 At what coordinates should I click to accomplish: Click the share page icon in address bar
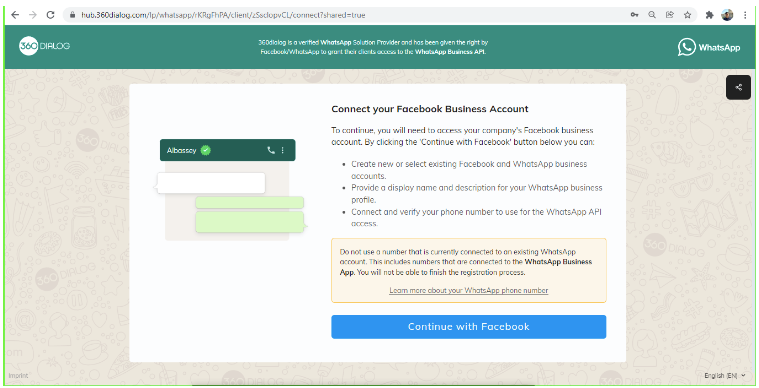point(669,15)
